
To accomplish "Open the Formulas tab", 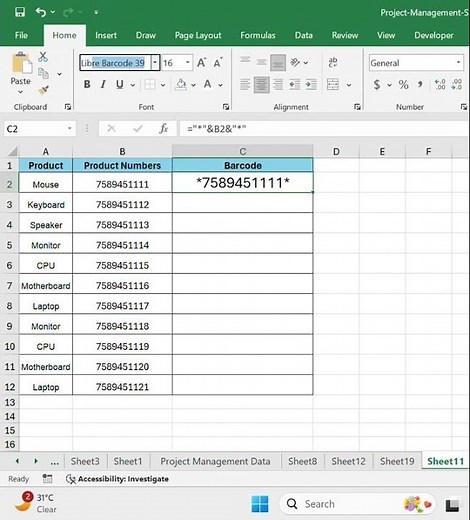I will tap(258, 35).
